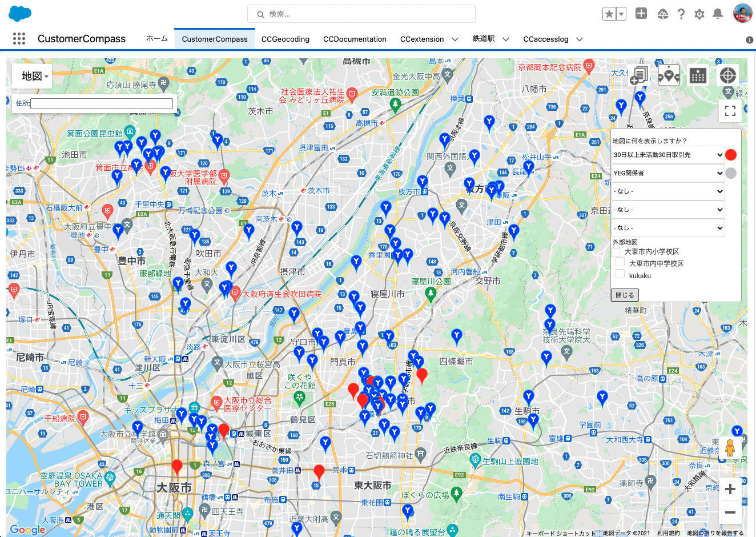This screenshot has width=756, height=537.
Task: Click the Salesforce cloud logo
Action: (20, 14)
